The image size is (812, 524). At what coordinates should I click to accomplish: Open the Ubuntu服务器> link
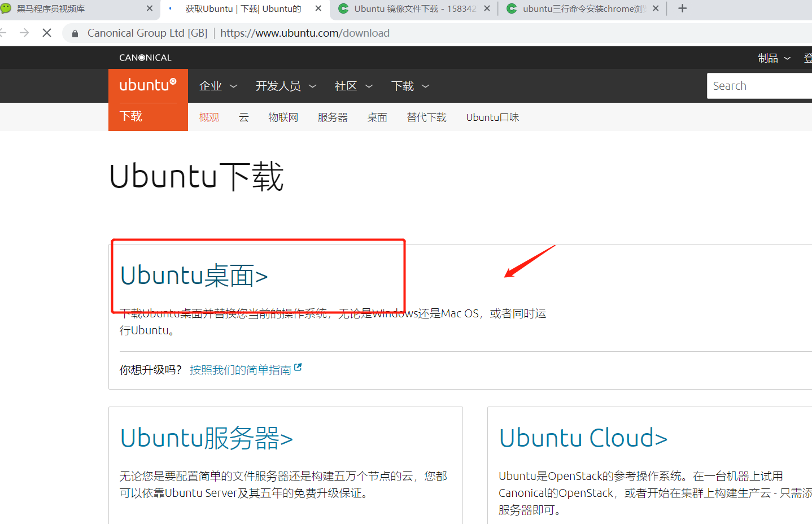(x=207, y=438)
